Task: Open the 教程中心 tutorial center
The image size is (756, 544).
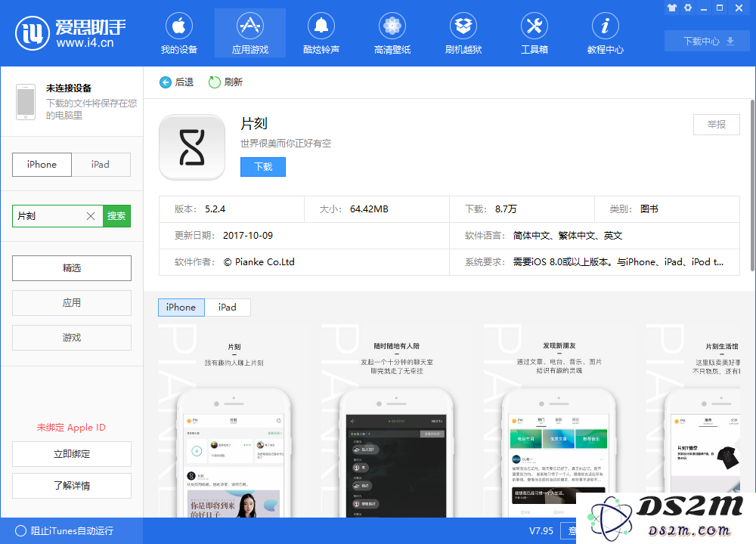Action: (x=605, y=33)
